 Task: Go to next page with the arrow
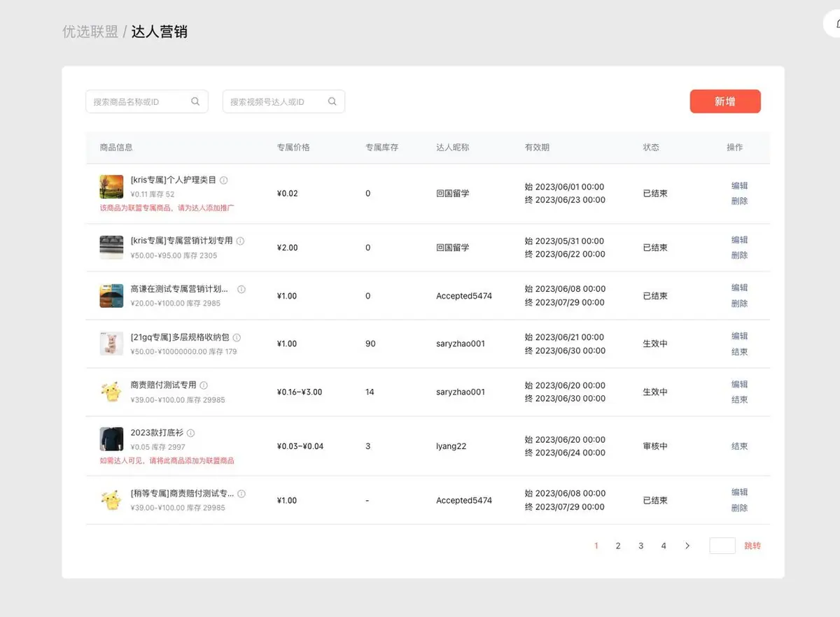tap(687, 546)
